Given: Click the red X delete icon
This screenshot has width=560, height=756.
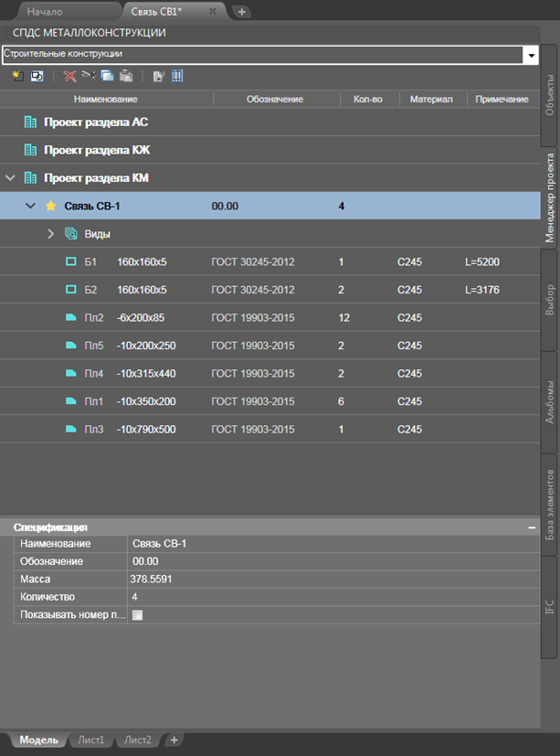Looking at the screenshot, I should tap(69, 76).
